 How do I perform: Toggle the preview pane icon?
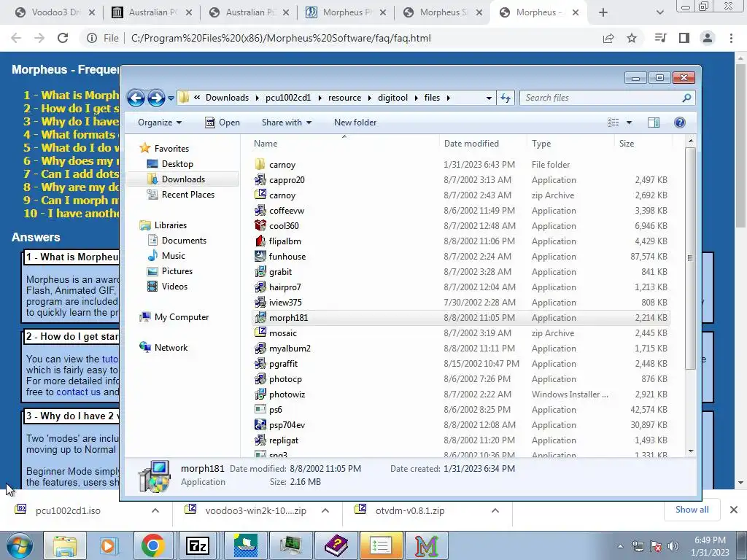click(653, 122)
